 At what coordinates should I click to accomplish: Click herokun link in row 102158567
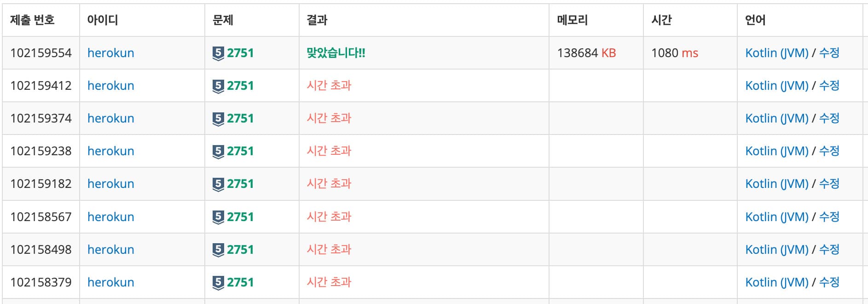point(110,216)
